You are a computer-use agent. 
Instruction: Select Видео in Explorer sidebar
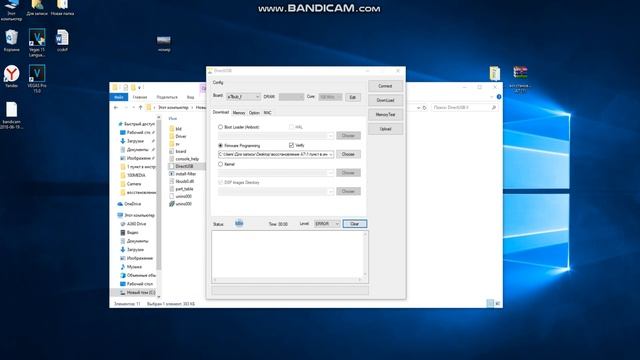pos(129,232)
